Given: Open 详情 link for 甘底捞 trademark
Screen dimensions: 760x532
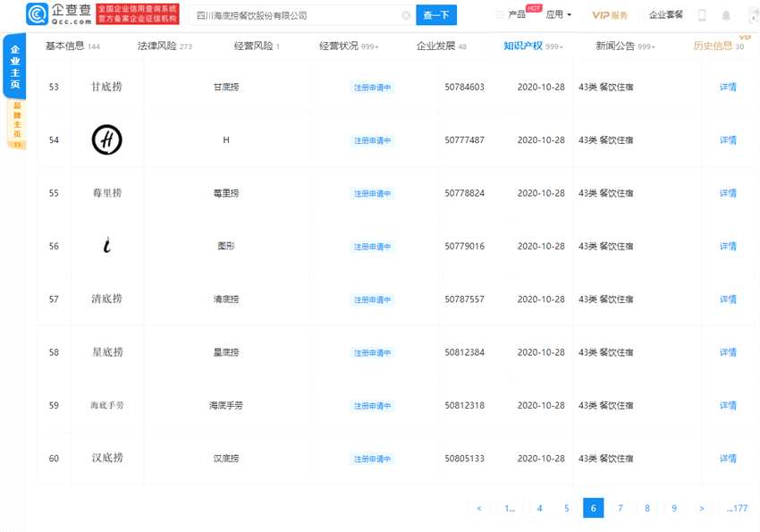Looking at the screenshot, I should 728,87.
